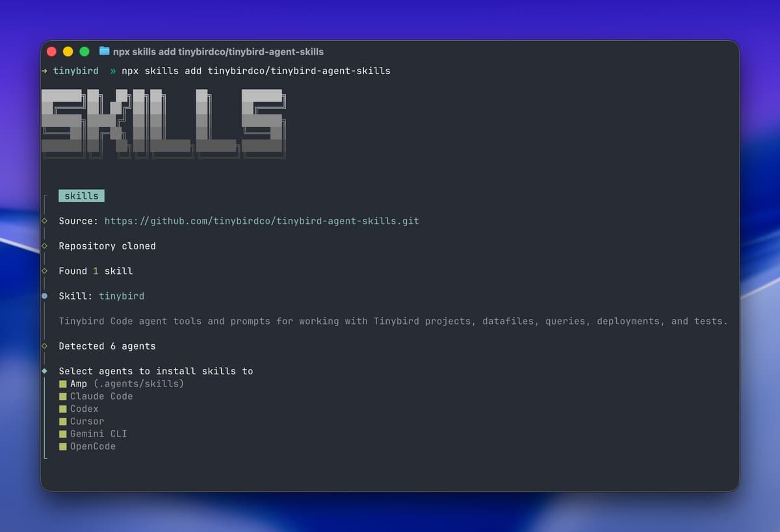
Task: Click the diamond marker beside Found 1 skill
Action: [x=44, y=271]
